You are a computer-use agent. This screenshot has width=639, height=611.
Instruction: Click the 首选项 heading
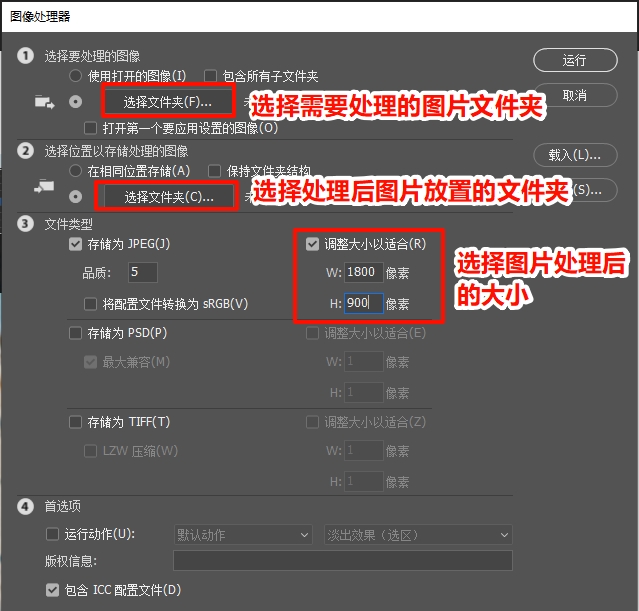[62, 506]
